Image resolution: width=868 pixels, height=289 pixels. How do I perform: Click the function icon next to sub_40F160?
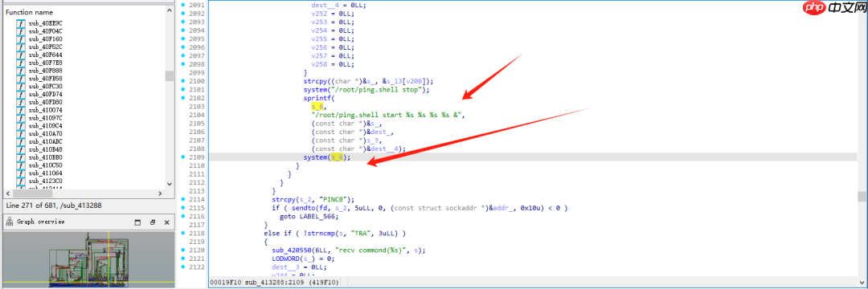tap(21, 39)
